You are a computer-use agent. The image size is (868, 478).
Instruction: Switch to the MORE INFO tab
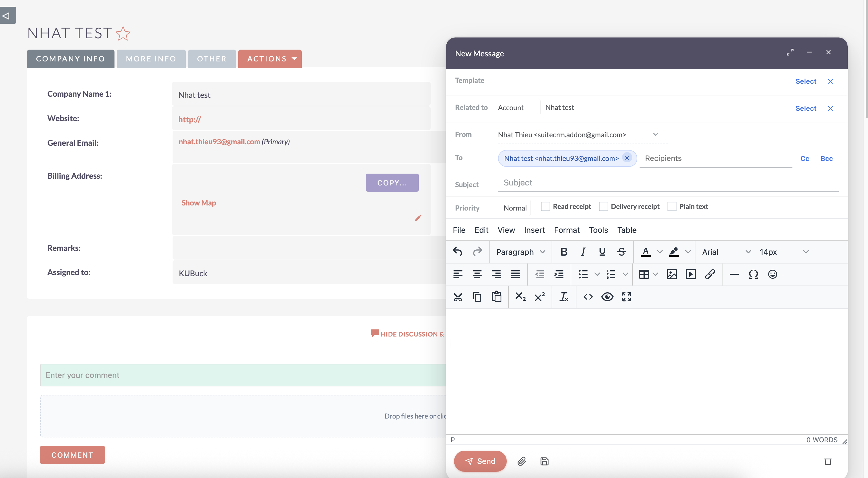(151, 58)
